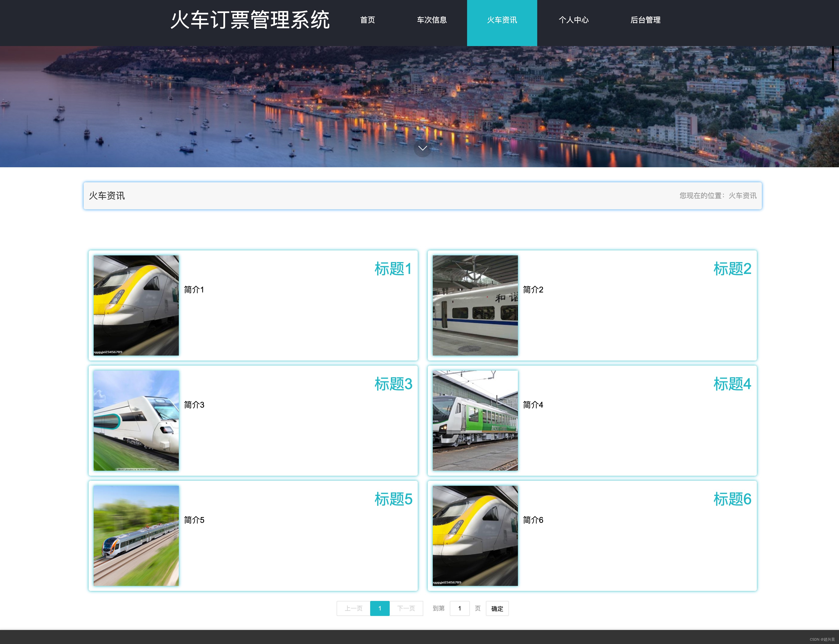Click the green train thumbnail in 标题4
Image resolution: width=839 pixels, height=644 pixels.
[475, 420]
